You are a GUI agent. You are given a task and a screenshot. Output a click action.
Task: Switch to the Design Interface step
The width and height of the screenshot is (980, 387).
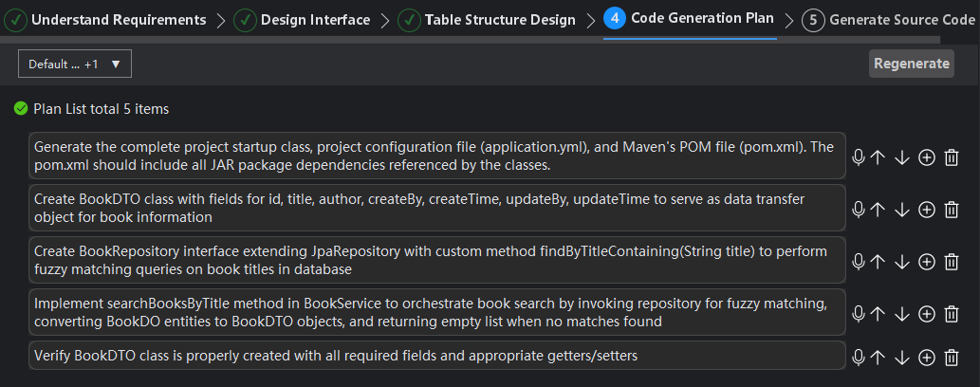[304, 20]
